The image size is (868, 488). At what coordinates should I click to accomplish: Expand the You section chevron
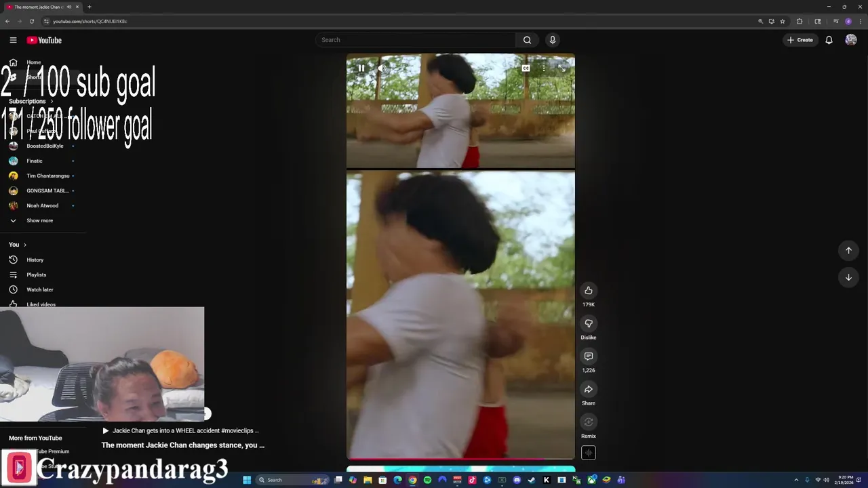25,245
